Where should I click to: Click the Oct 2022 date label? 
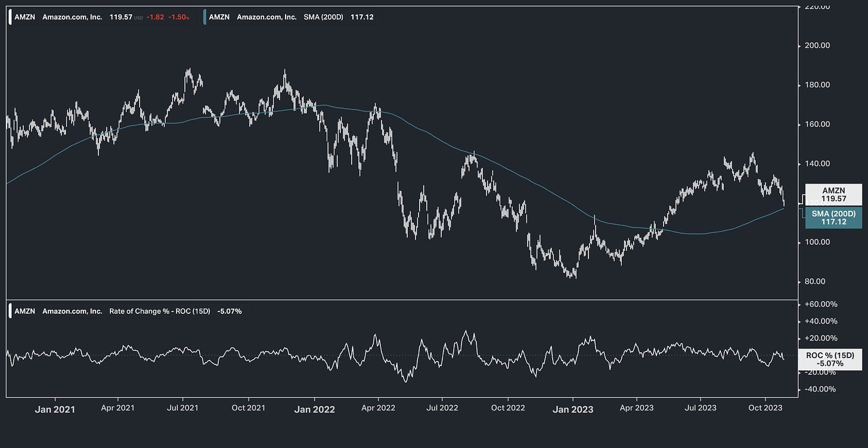click(x=507, y=409)
